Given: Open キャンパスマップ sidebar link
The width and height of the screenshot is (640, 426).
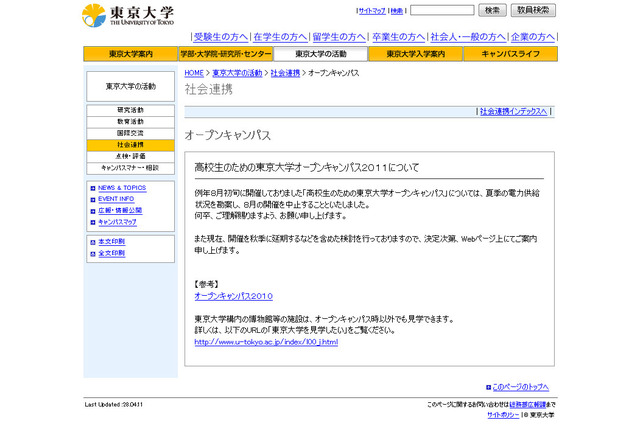Looking at the screenshot, I should pos(117,222).
